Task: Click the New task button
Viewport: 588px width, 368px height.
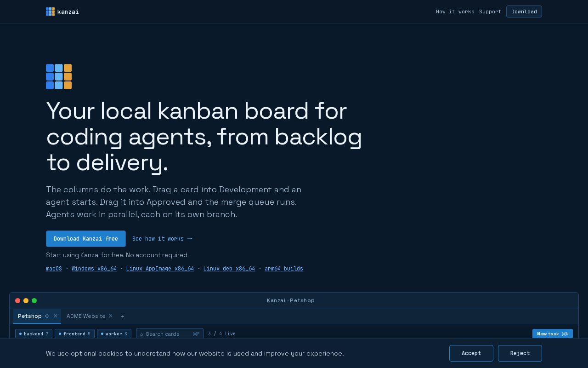Action: (x=553, y=333)
